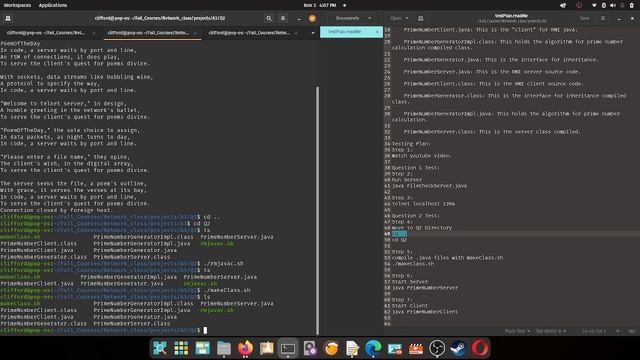This screenshot has height=360, width=640.
Task: Click 'Watch youtube video.' line in editor
Action: point(421,156)
